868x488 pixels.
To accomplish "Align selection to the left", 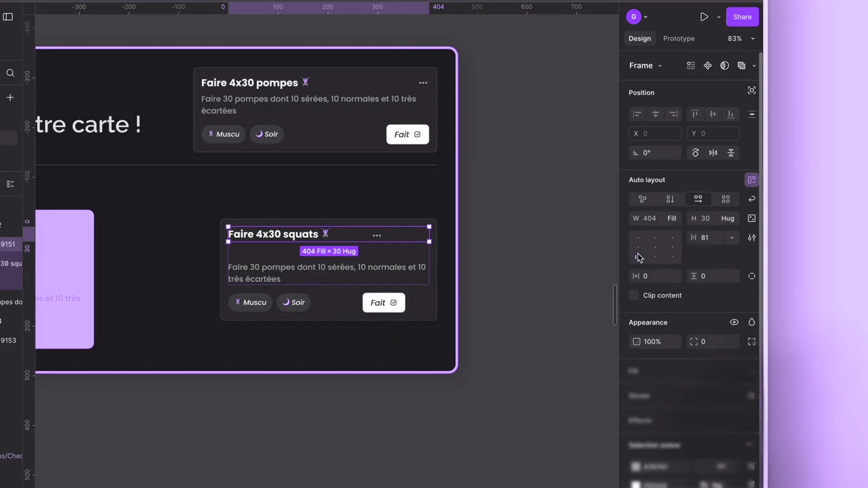I will (637, 114).
